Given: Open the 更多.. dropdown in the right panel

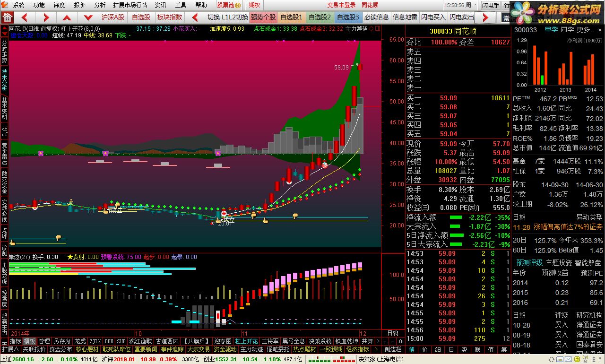Looking at the screenshot, I should tap(585, 29).
